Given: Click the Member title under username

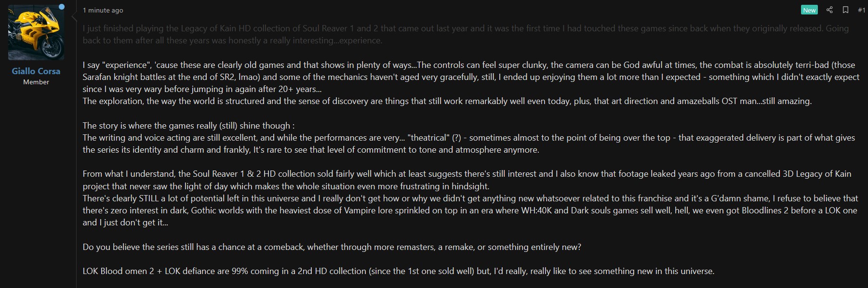Looking at the screenshot, I should (x=36, y=82).
